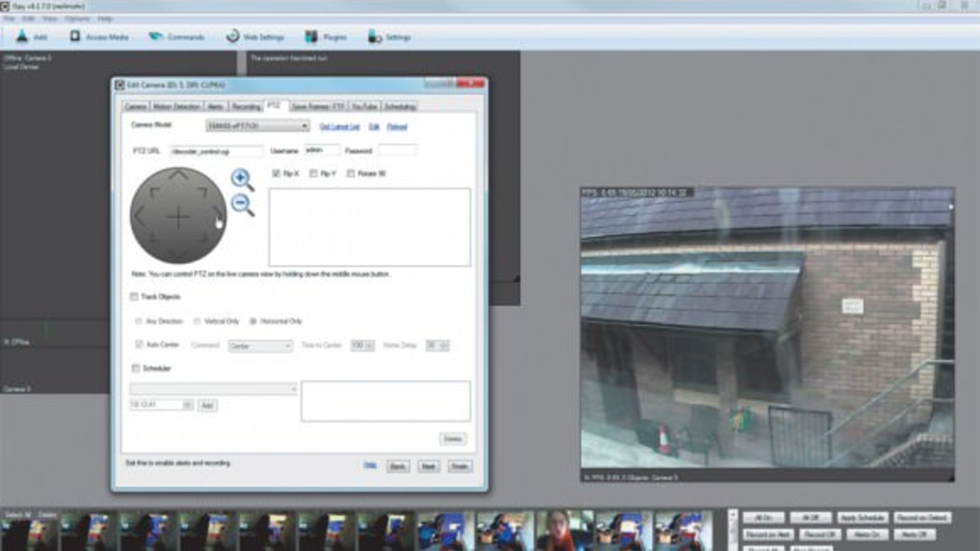Open the View menu
This screenshot has width=980, height=551.
[50, 19]
